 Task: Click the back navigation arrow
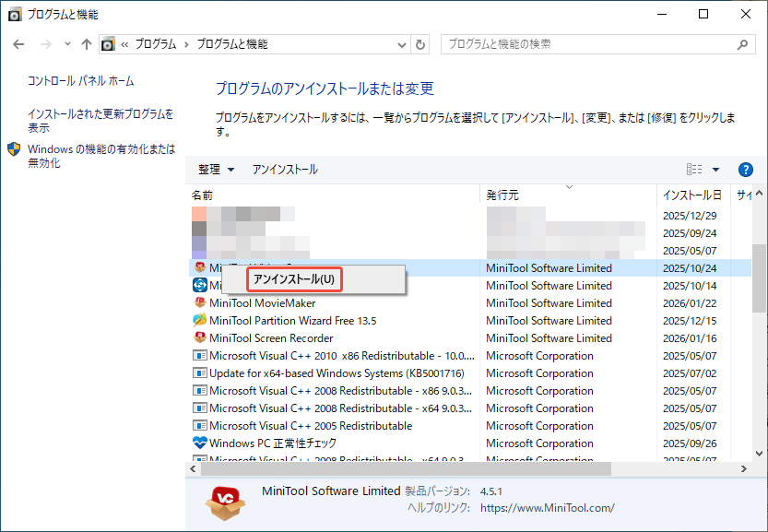[18, 43]
